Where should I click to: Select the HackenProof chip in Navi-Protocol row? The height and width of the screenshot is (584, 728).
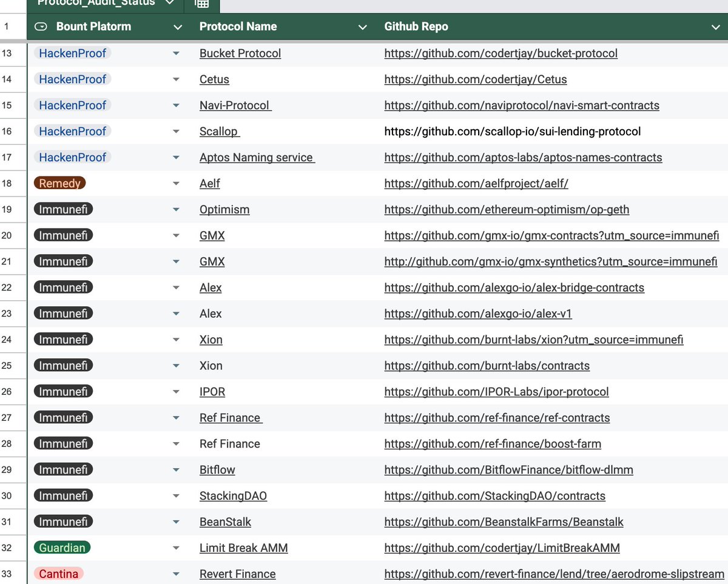73,106
